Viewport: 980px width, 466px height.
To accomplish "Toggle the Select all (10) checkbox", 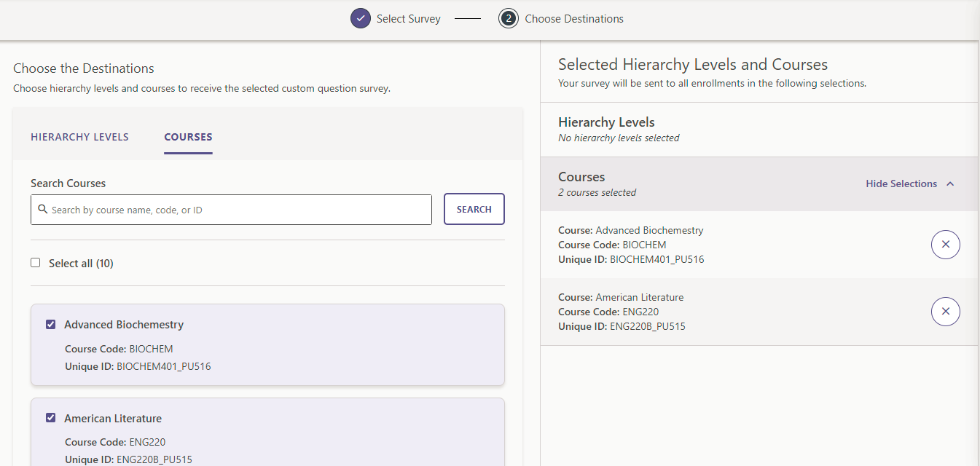I will pyautogui.click(x=36, y=263).
